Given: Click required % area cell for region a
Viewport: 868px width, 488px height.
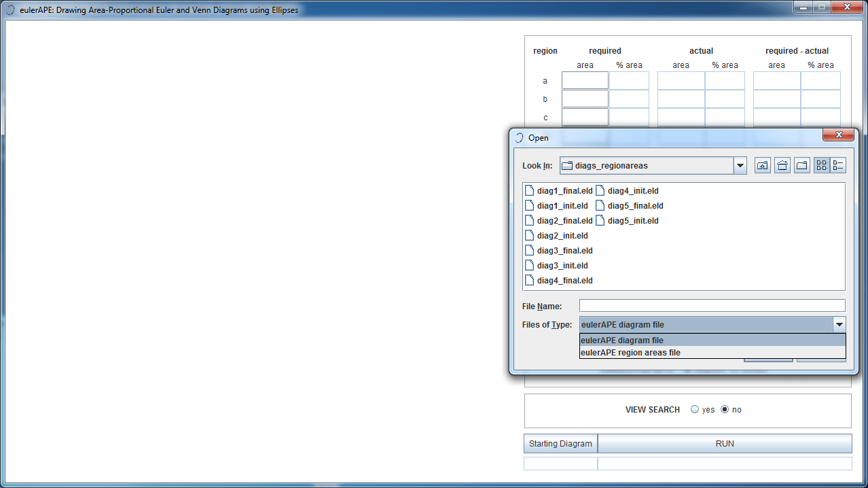Looking at the screenshot, I should click(629, 81).
